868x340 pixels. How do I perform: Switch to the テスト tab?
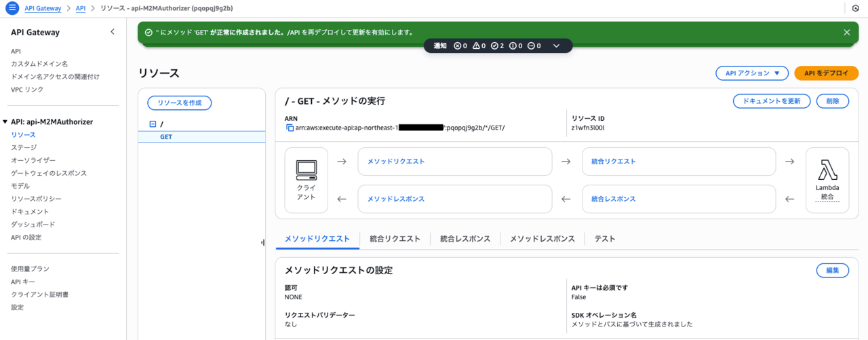point(605,239)
